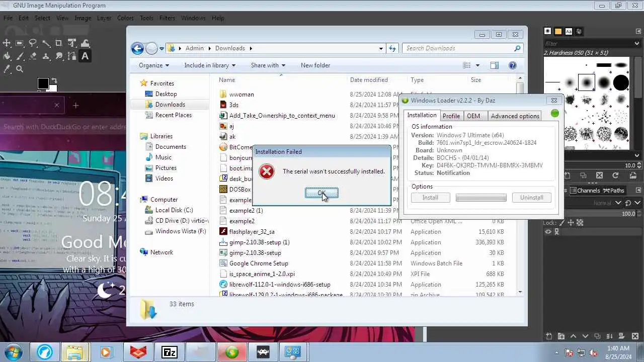644x362 pixels.
Task: Open the Fonts tab in GIMP dock
Action: pyautogui.click(x=569, y=31)
